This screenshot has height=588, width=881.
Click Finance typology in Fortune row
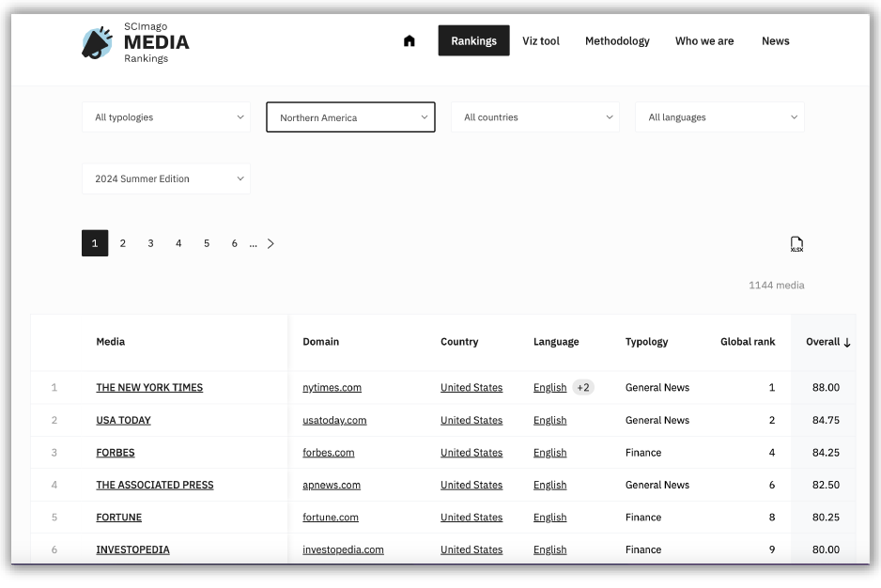click(x=643, y=518)
